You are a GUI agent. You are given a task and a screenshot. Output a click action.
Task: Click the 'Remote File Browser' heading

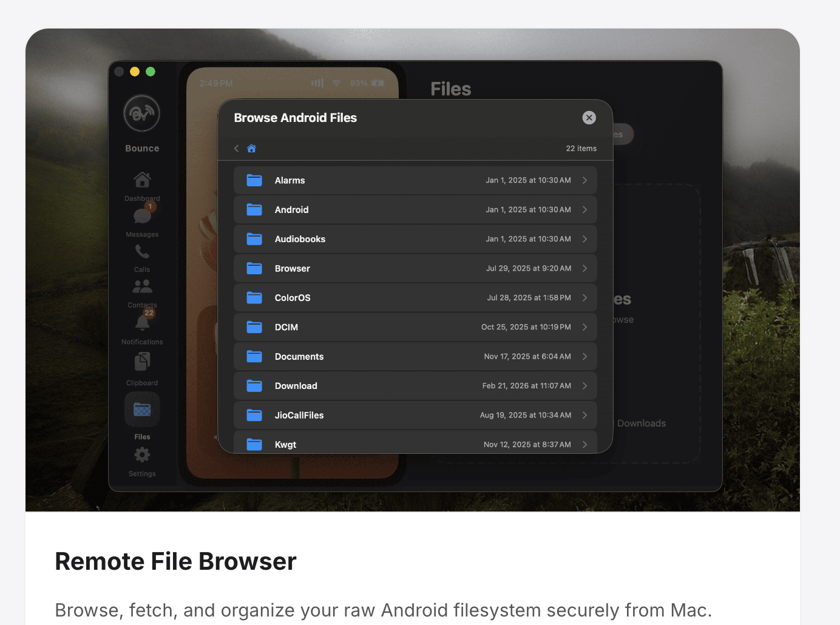[x=175, y=561]
